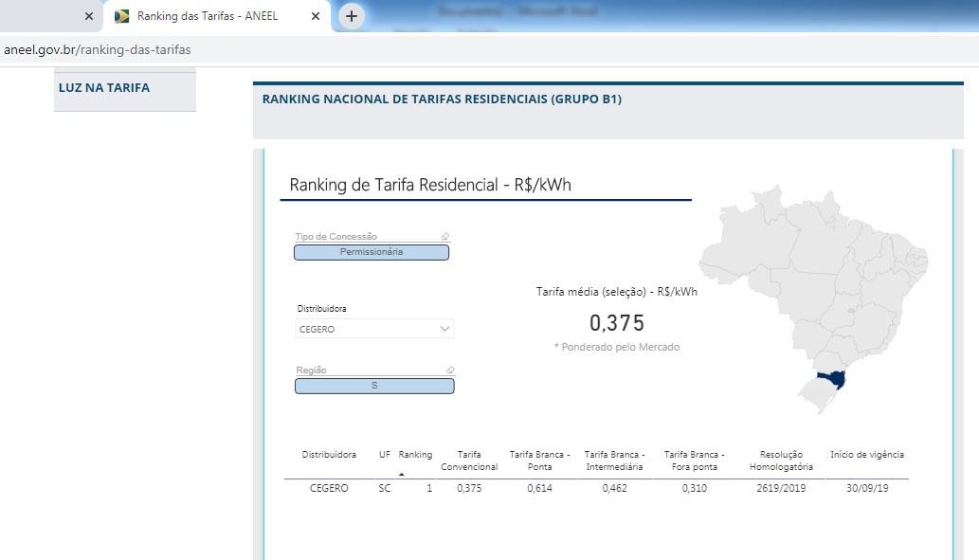Toggle the S region filter
The width and height of the screenshot is (979, 560).
374,386
